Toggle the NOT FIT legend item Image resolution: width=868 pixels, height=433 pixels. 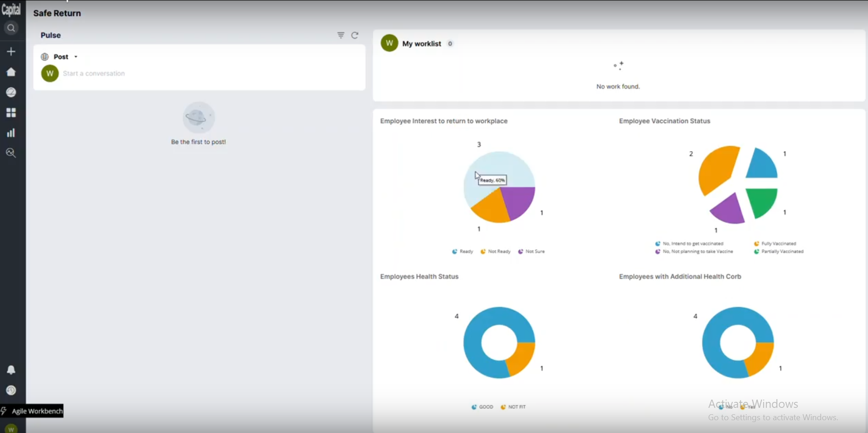click(x=513, y=407)
